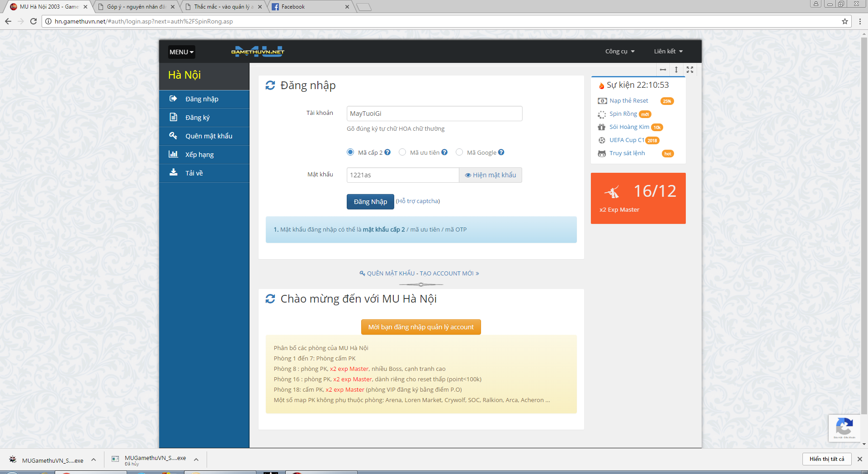Click the Mật khẩu password field
Image resolution: width=868 pixels, height=474 pixels.
click(x=403, y=175)
